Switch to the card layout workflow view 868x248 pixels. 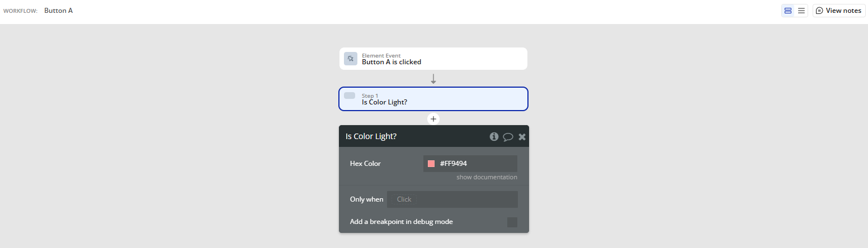tap(788, 11)
